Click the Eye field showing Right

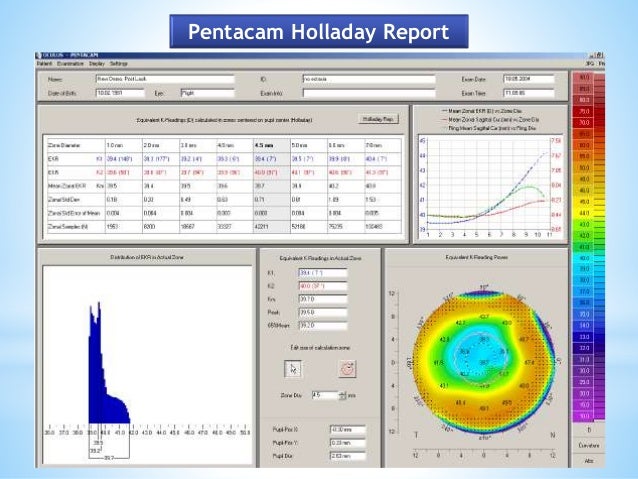208,93
